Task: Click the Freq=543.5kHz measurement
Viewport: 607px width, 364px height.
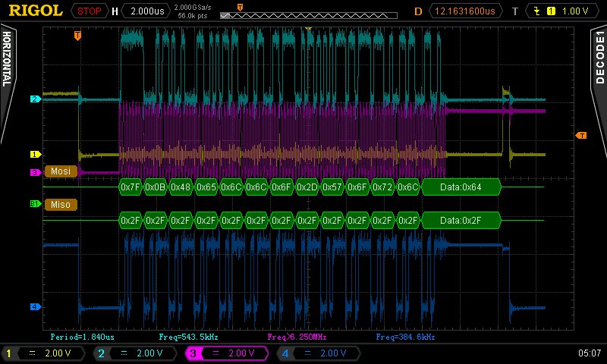Action: pyautogui.click(x=188, y=337)
